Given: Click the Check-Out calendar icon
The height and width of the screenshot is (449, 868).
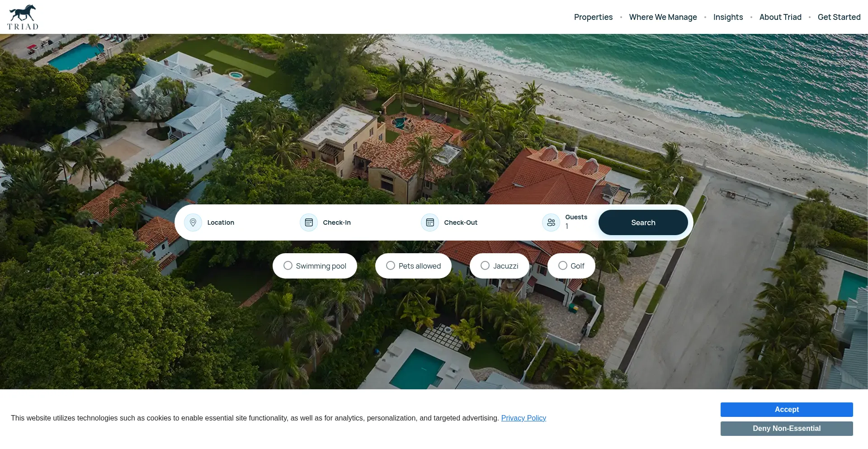Looking at the screenshot, I should pyautogui.click(x=430, y=222).
